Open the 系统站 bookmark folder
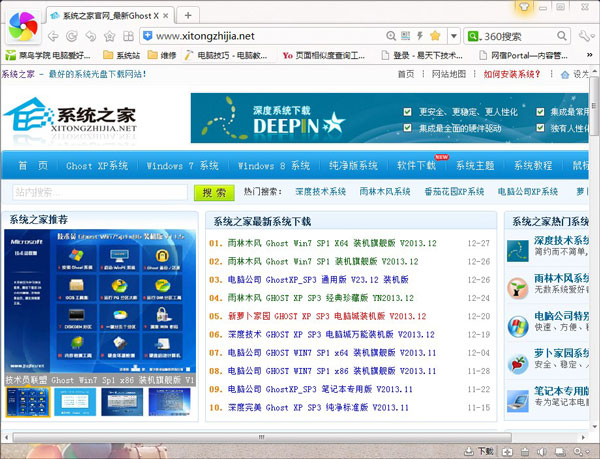The width and height of the screenshot is (600, 459). 122,55
